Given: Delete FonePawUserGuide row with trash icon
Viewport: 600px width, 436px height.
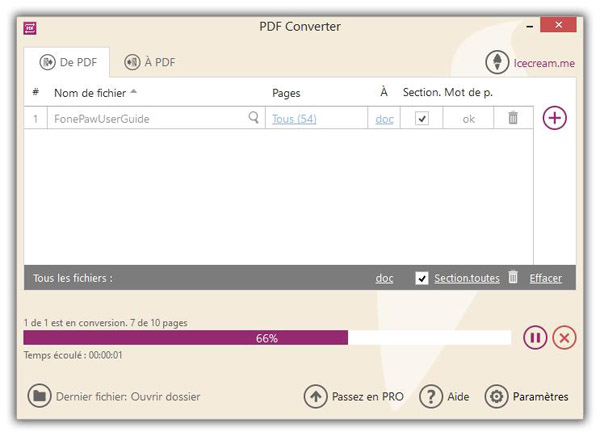Looking at the screenshot, I should coord(513,118).
